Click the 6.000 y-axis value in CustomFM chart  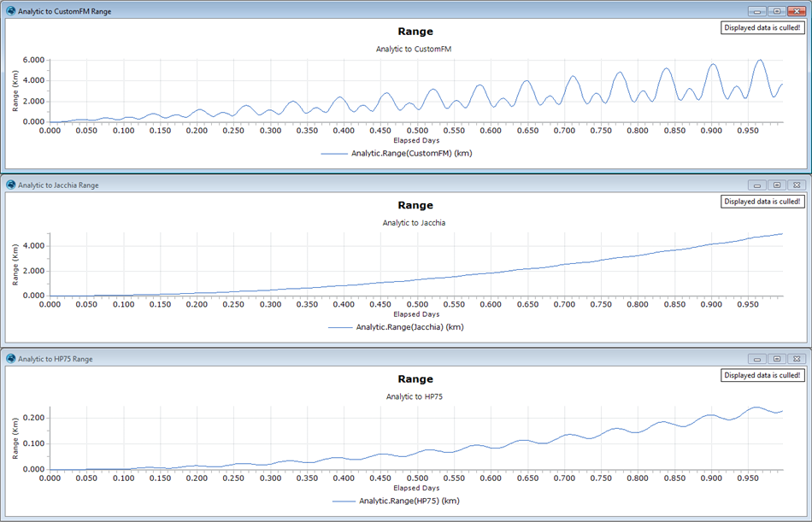(x=33, y=60)
